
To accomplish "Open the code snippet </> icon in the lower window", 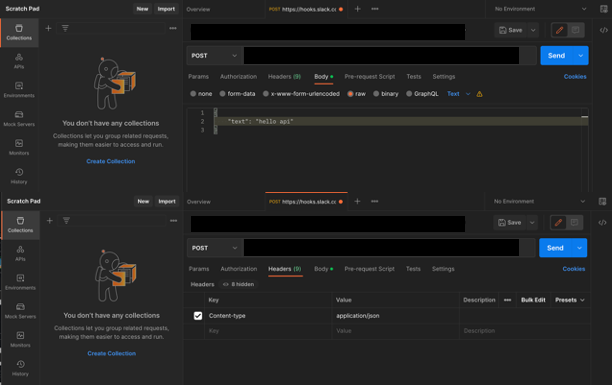I will point(602,223).
